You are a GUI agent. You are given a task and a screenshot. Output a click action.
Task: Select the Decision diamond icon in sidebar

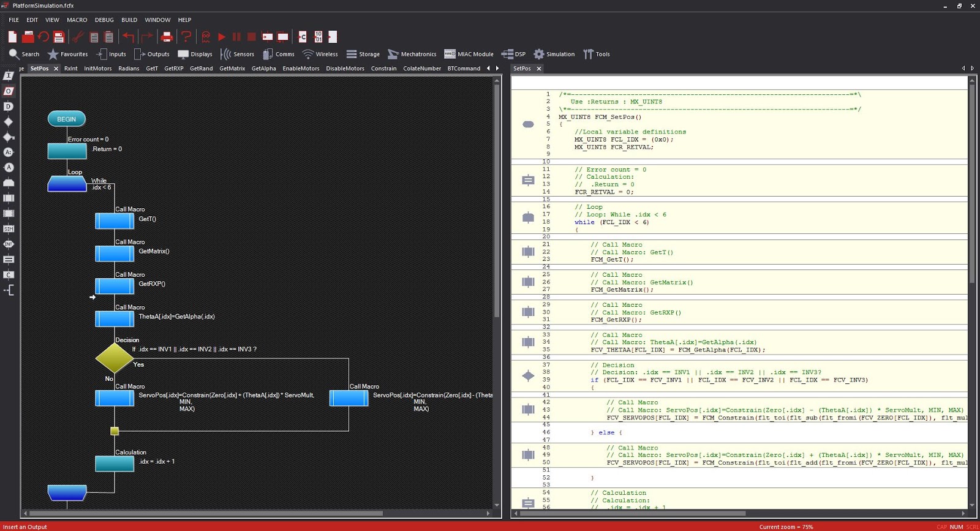(9, 122)
